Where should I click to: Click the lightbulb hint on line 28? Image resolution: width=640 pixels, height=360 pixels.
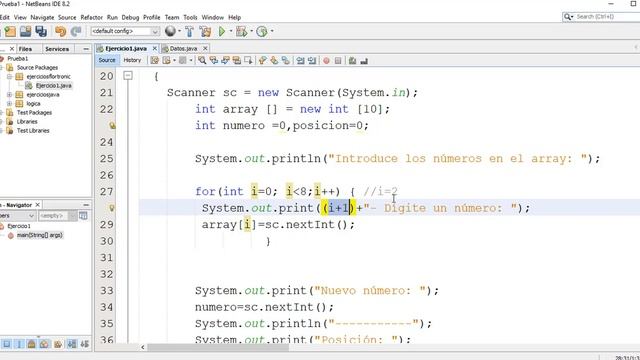pyautogui.click(x=111, y=208)
